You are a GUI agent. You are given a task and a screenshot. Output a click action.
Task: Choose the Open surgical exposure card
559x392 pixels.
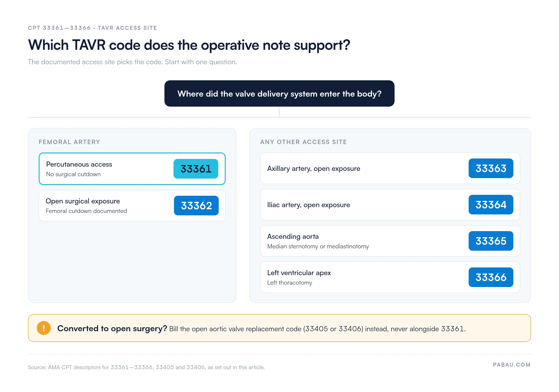[x=132, y=205]
